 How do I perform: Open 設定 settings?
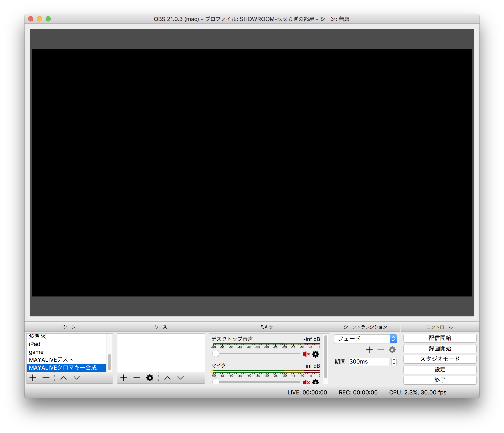point(440,370)
